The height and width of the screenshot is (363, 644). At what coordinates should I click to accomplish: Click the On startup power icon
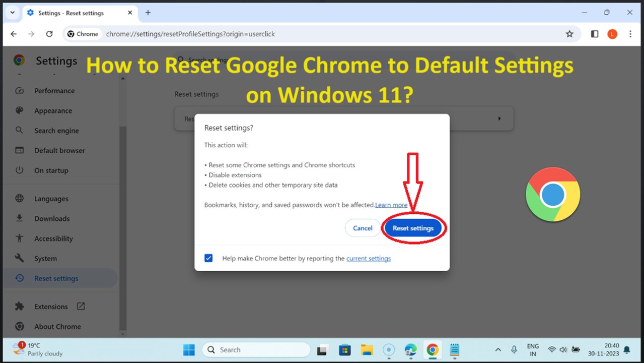pos(20,170)
